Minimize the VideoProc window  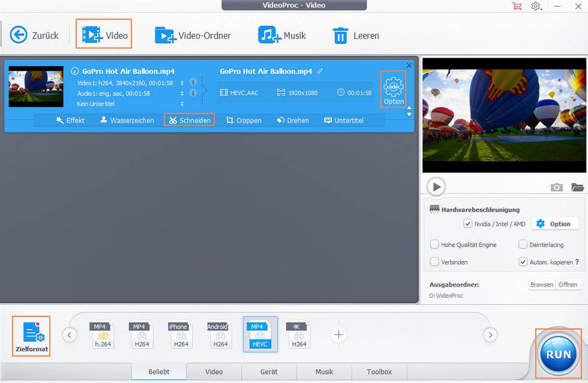click(557, 6)
